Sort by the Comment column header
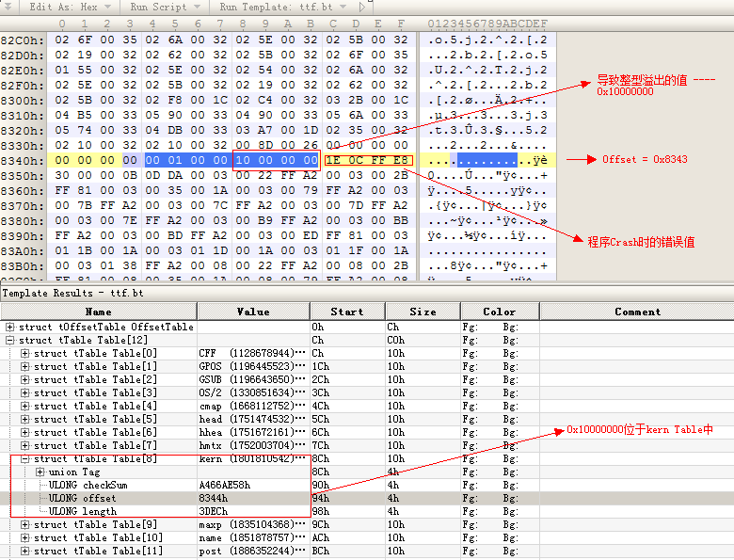This screenshot has height=560, width=734. pyautogui.click(x=637, y=312)
